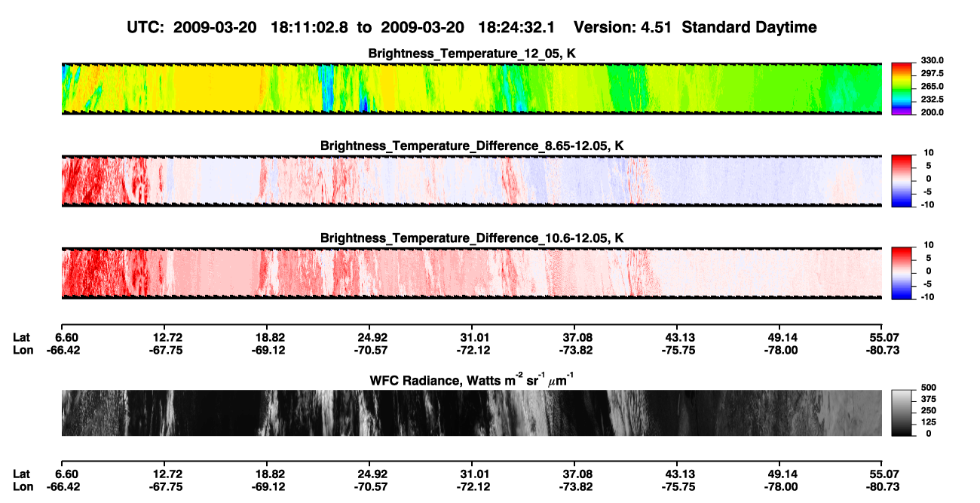Viewport: 980px width, 503px height.
Task: Click upper axis longitude value -72.12
Action: point(472,350)
